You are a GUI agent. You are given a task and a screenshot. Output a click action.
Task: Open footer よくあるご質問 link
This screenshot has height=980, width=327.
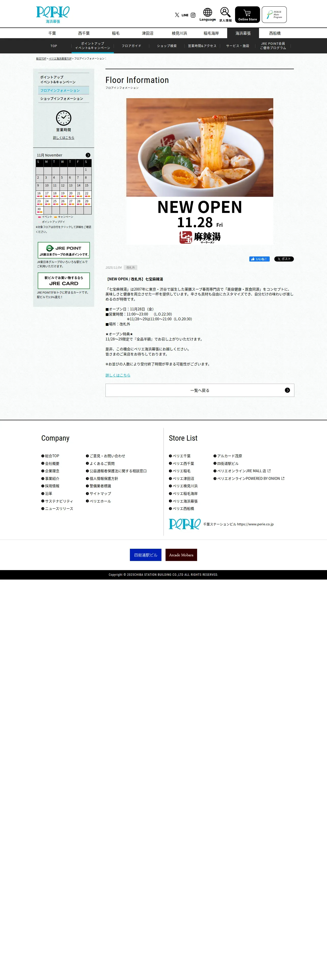100,463
